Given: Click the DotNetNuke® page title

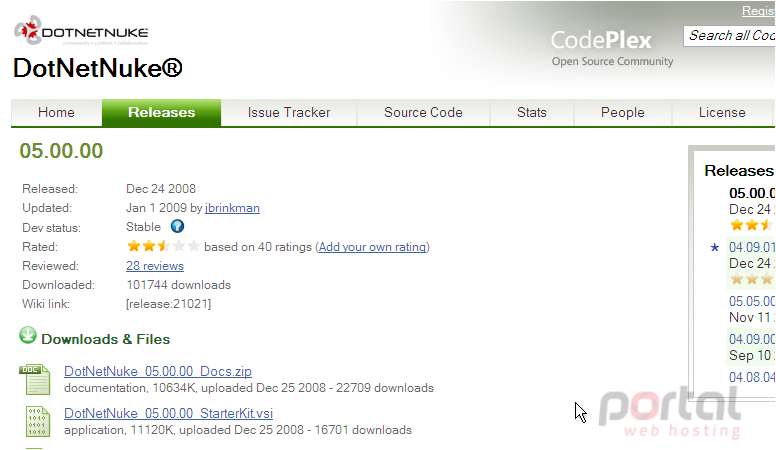Looking at the screenshot, I should [x=98, y=68].
